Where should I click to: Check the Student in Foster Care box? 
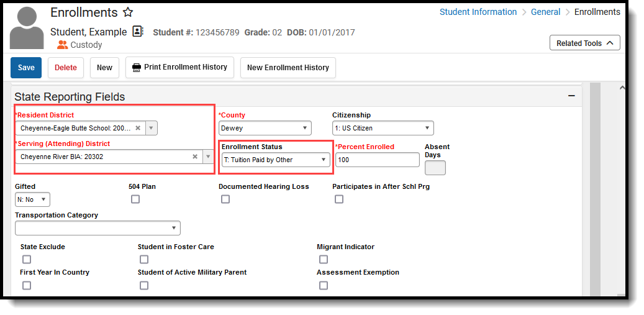(143, 260)
